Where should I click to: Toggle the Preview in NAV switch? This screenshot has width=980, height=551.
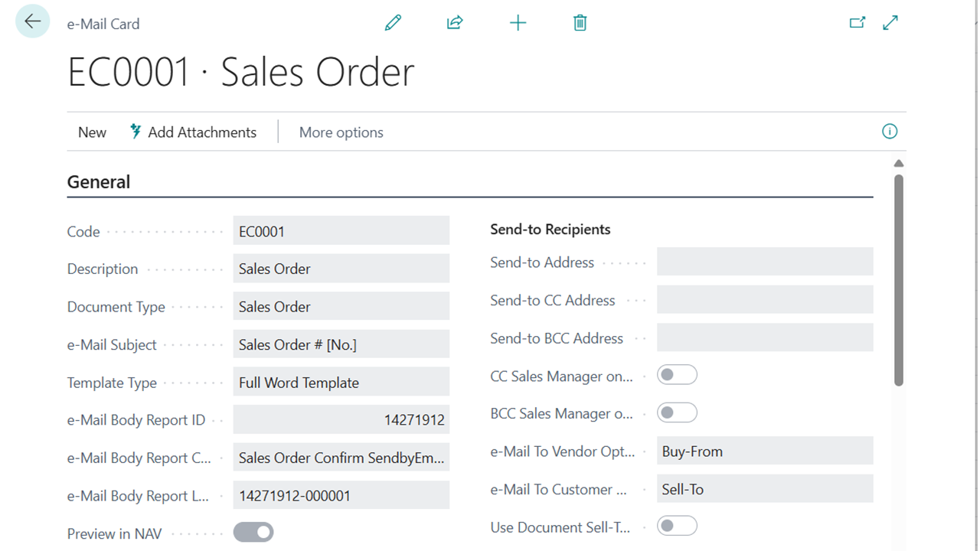pyautogui.click(x=253, y=532)
